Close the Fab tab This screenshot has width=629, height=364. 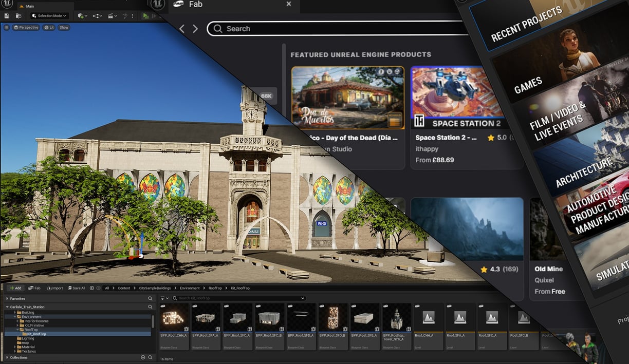289,4
